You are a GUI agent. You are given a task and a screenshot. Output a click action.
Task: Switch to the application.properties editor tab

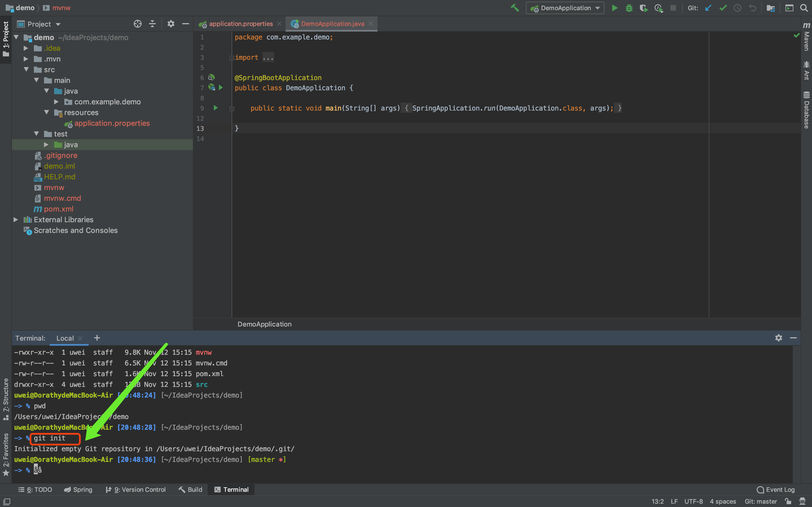click(x=240, y=24)
